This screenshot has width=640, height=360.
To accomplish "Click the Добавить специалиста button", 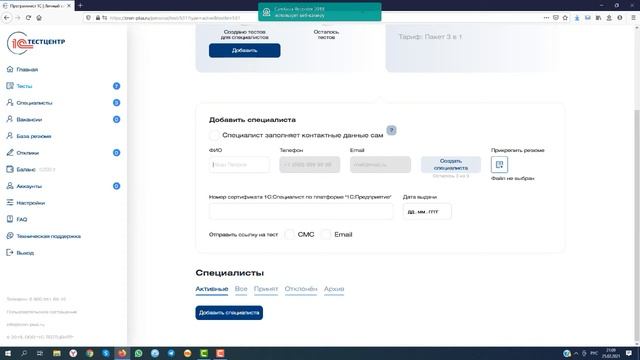I will (x=229, y=313).
